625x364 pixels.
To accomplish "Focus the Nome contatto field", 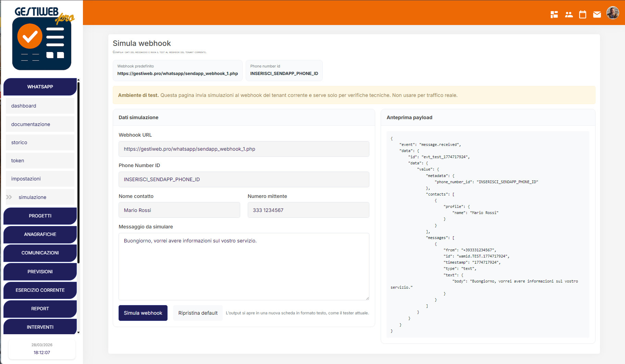I will click(179, 210).
